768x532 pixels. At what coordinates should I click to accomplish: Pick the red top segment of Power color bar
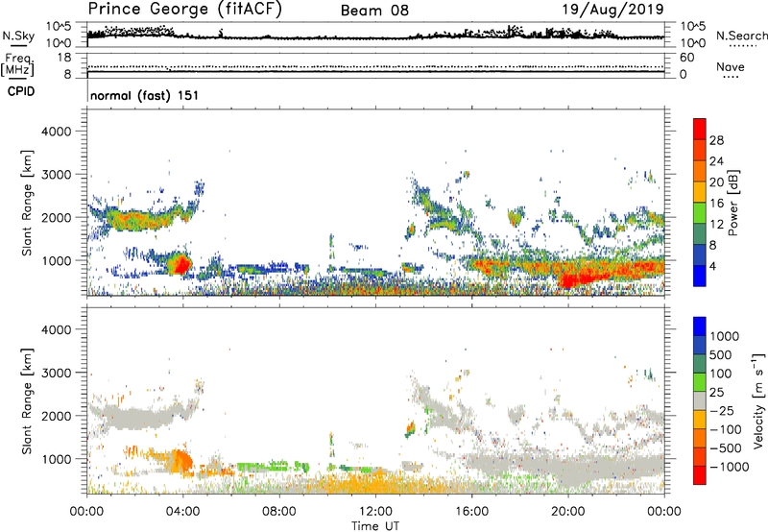[x=700, y=129]
